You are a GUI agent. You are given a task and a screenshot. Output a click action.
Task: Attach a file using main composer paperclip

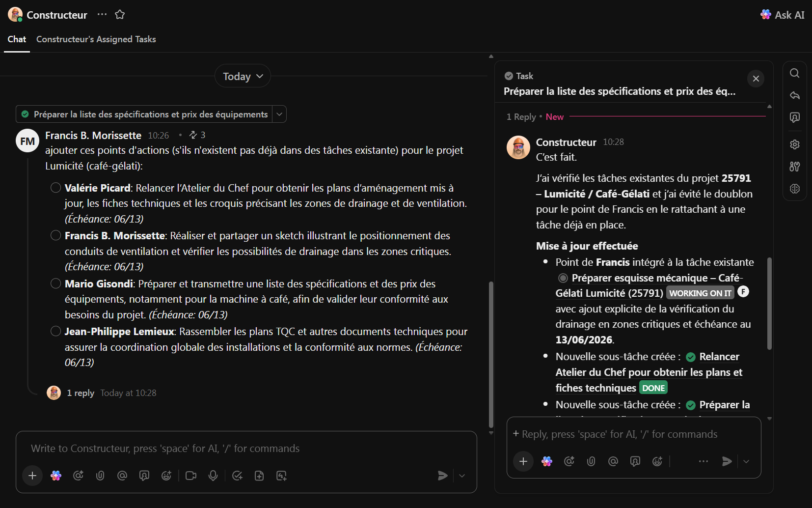[100, 476]
